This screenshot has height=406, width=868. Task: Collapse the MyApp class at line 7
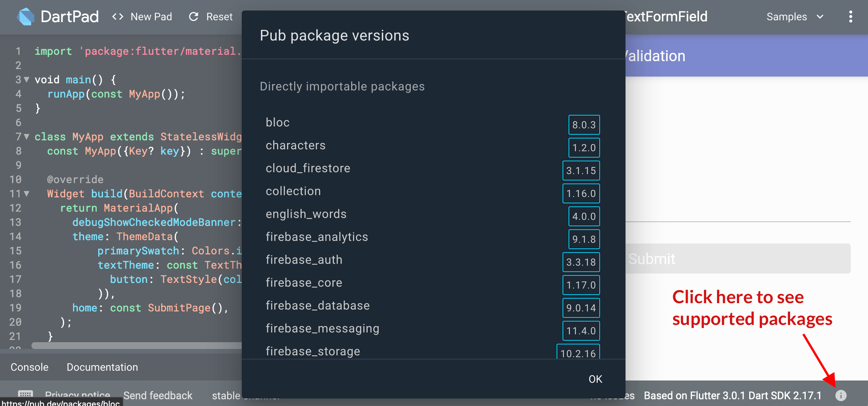click(26, 137)
